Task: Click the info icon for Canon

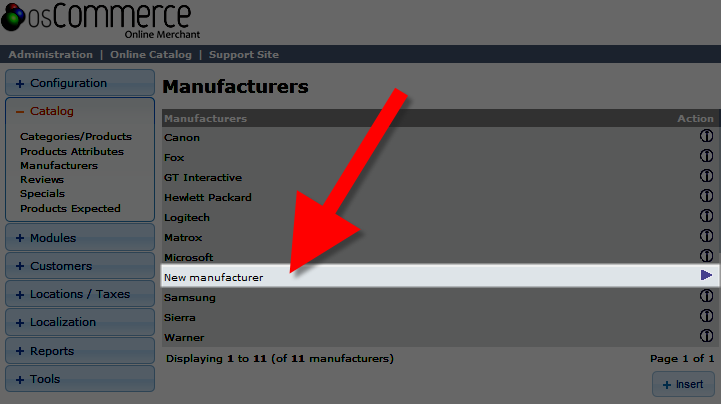Action: pos(706,137)
